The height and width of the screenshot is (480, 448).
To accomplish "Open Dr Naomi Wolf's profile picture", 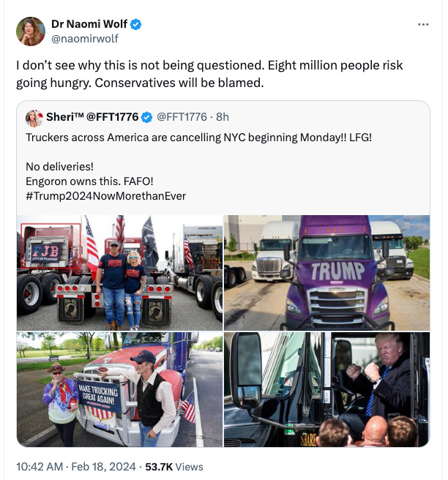I will [31, 31].
